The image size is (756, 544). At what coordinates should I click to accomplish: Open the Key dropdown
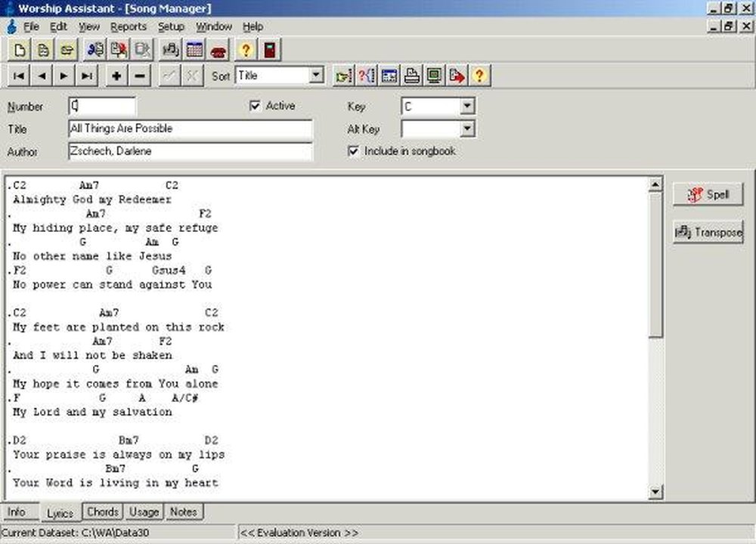(467, 106)
